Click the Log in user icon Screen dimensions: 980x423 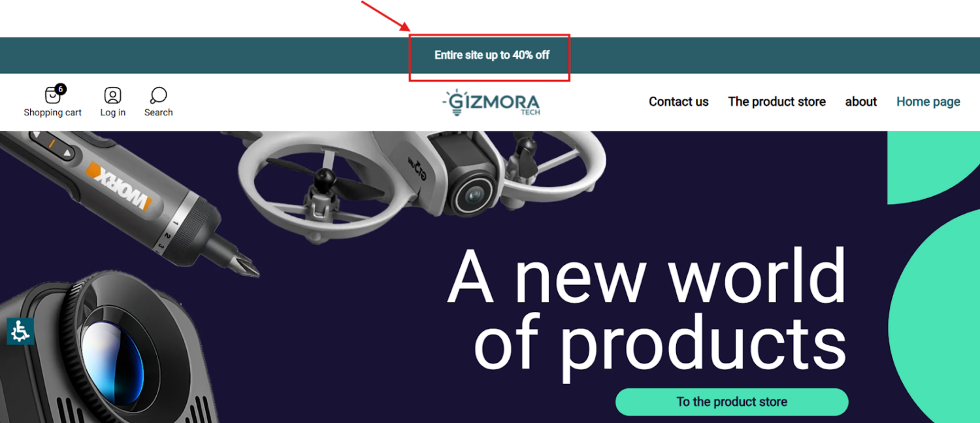click(112, 95)
